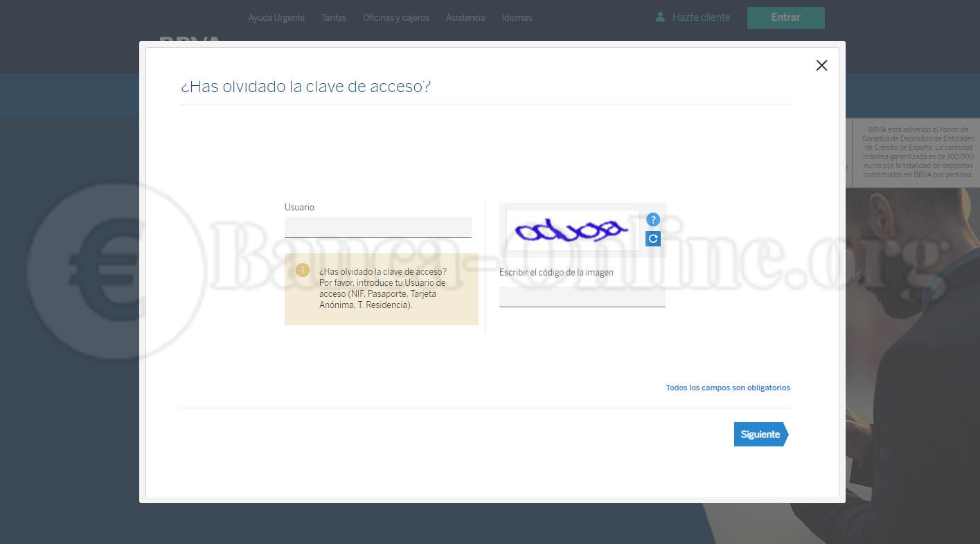
Task: Click the Escribir el código de la imagen field
Action: click(x=582, y=296)
